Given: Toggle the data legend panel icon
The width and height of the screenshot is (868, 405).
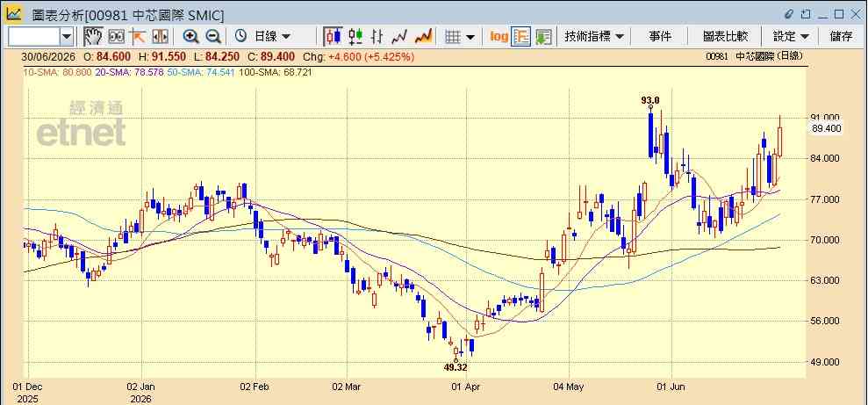Looking at the screenshot, I should point(521,37).
